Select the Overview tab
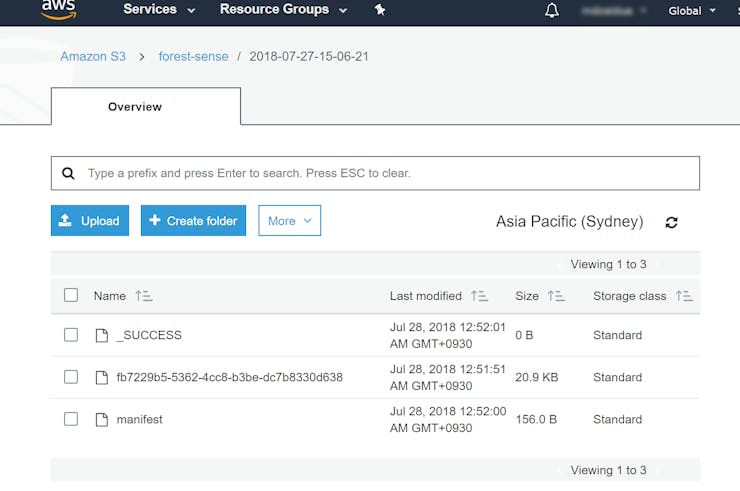Screen dimensions: 740x491 click(146, 107)
